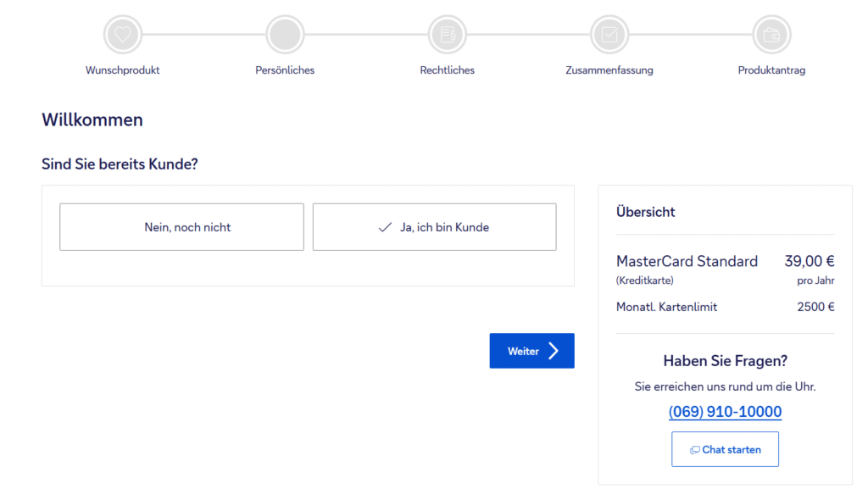Click the blank circle icon above Persönliches
The image size is (868, 489).
tap(285, 35)
